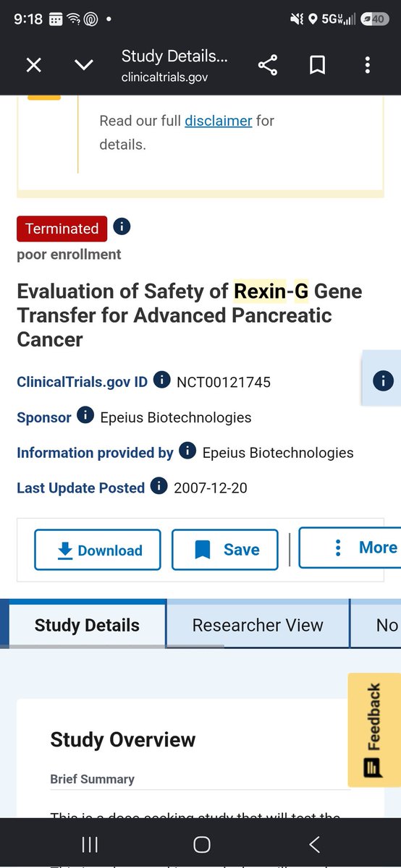
Task: Open the Feedback side button
Action: pos(373,730)
